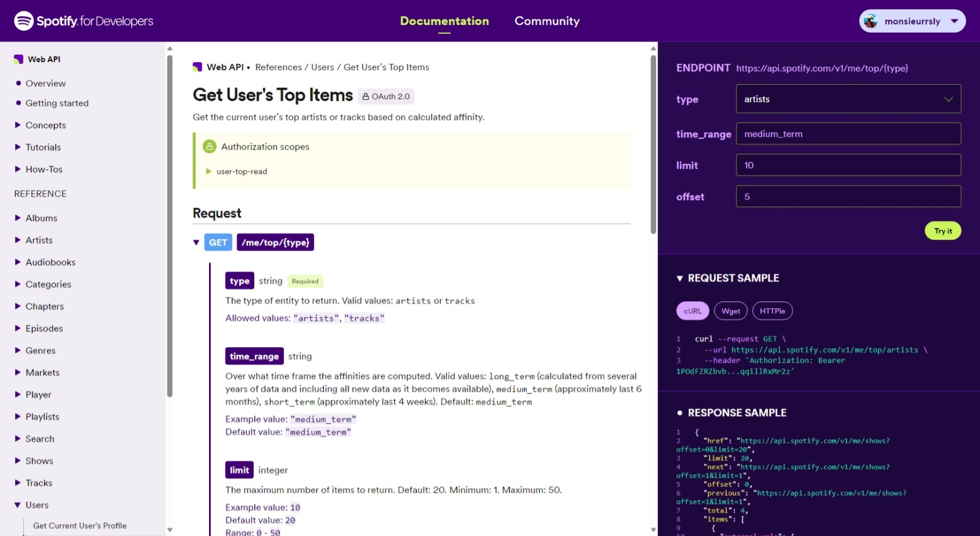Open Get Current User's Profile
The image size is (980, 536).
coord(80,525)
